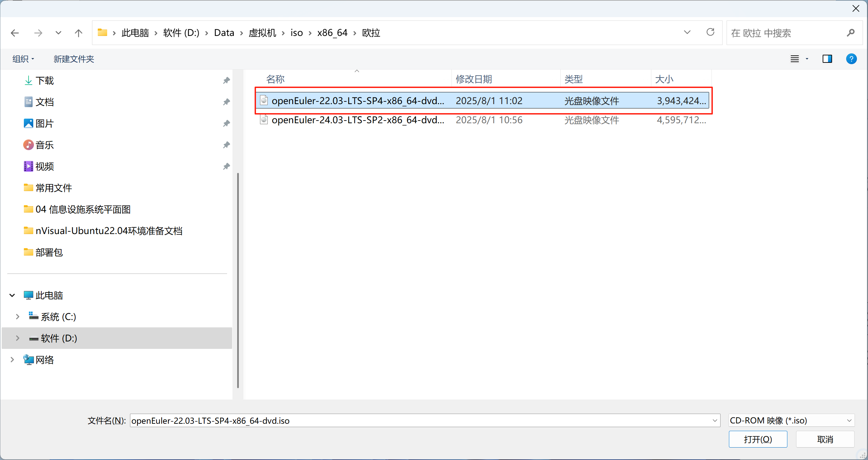Expand the 系统 (C:) drive node

click(x=17, y=317)
